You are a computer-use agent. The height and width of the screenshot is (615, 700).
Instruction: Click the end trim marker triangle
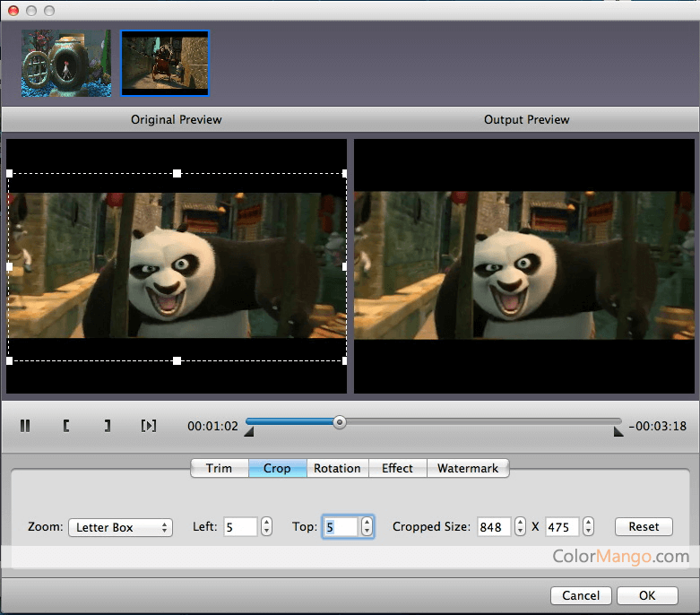618,432
